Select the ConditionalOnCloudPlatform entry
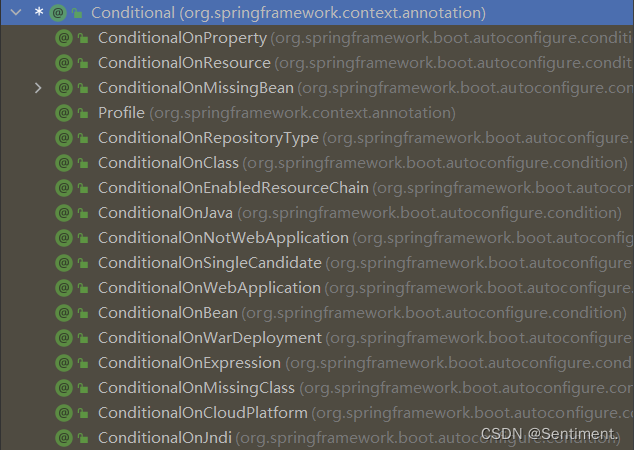 click(203, 413)
